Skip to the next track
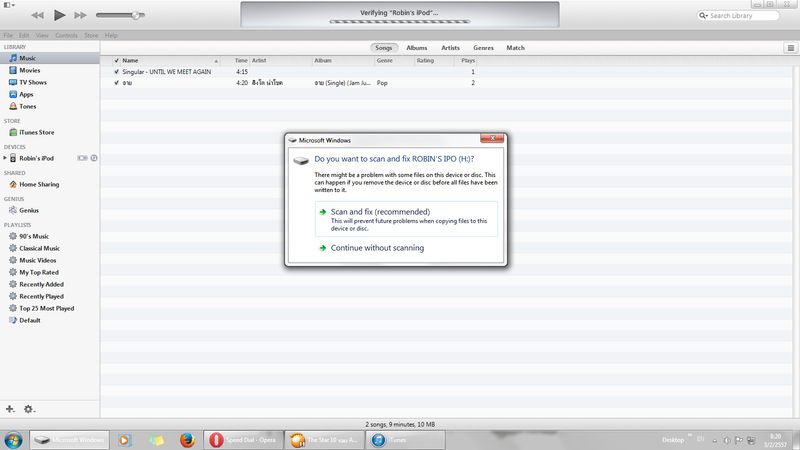 click(80, 15)
